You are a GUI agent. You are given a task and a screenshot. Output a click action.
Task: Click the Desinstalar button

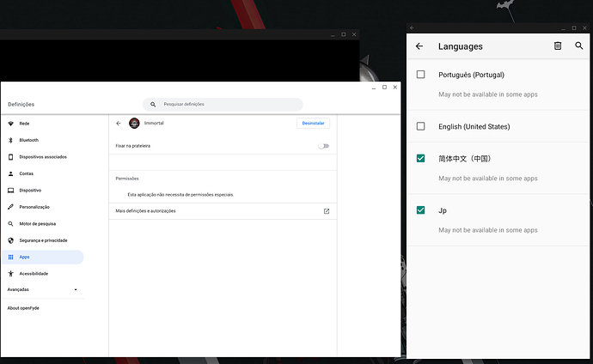(313, 123)
